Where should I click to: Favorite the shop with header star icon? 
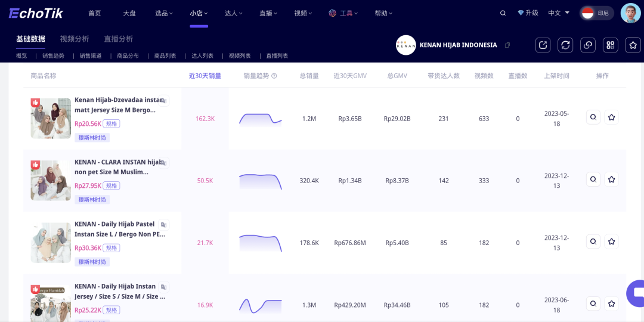tap(633, 45)
